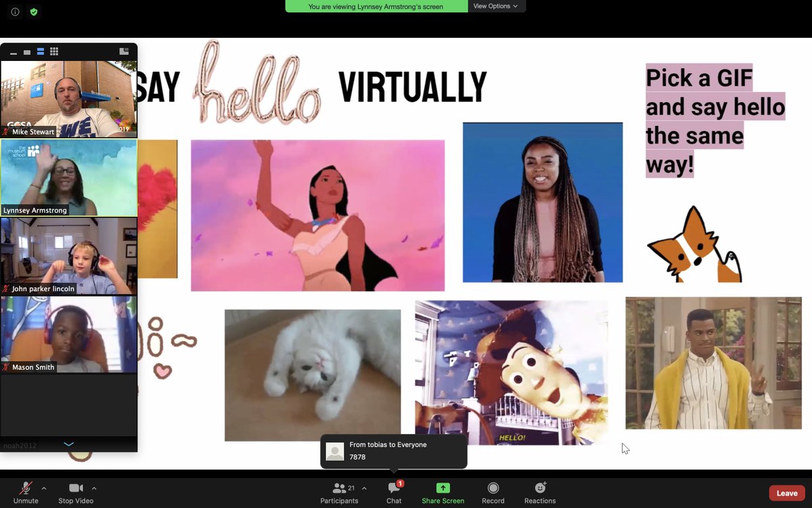Select Mike Stewart's video thumbnail

coord(69,99)
